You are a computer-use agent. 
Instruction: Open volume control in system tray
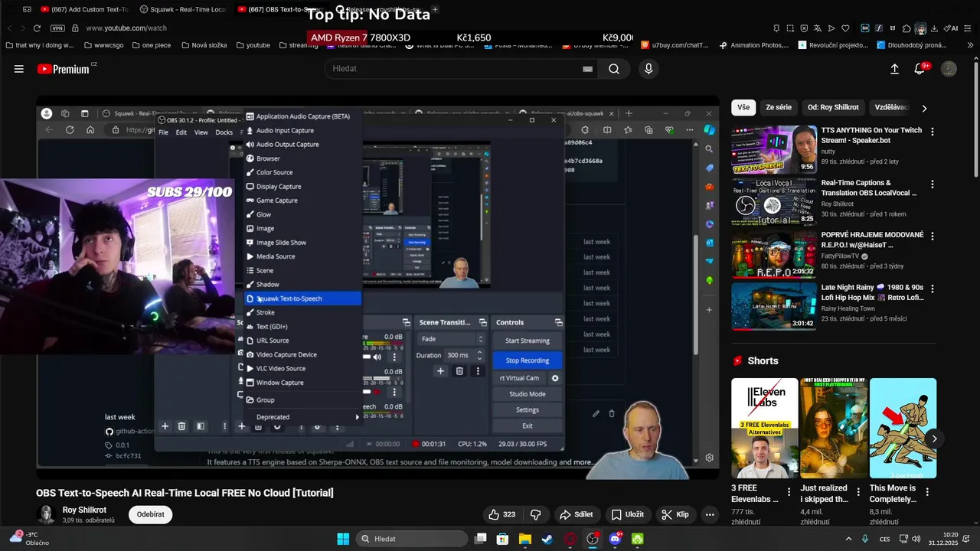pos(917,539)
